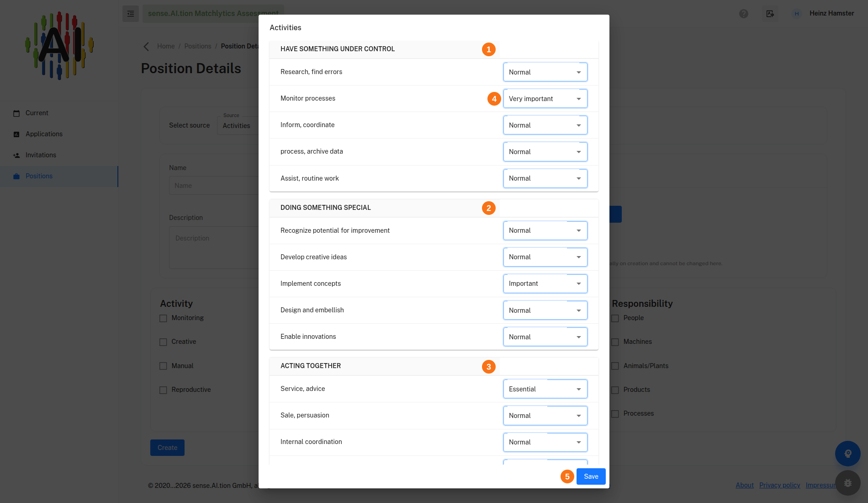Open the Monitor processes importance dropdown
Viewport: 868px width, 503px height.
(x=545, y=99)
